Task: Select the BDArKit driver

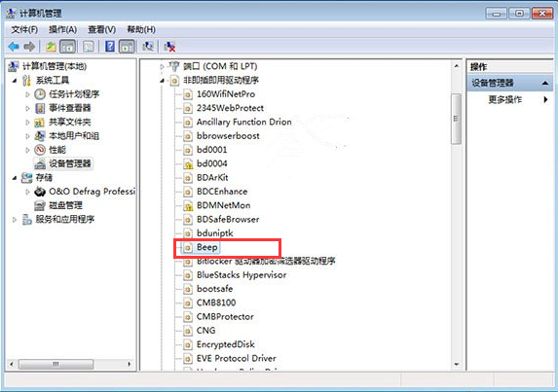Action: pyautogui.click(x=212, y=177)
